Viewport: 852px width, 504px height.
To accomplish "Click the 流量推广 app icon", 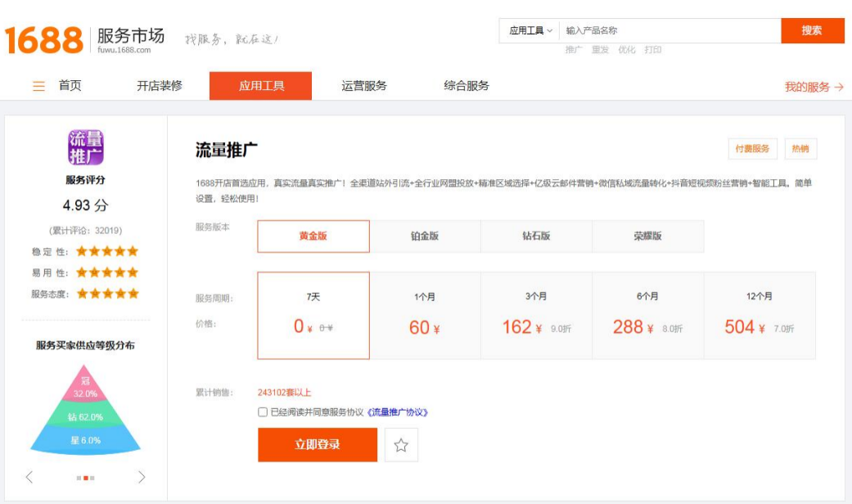I will click(85, 147).
